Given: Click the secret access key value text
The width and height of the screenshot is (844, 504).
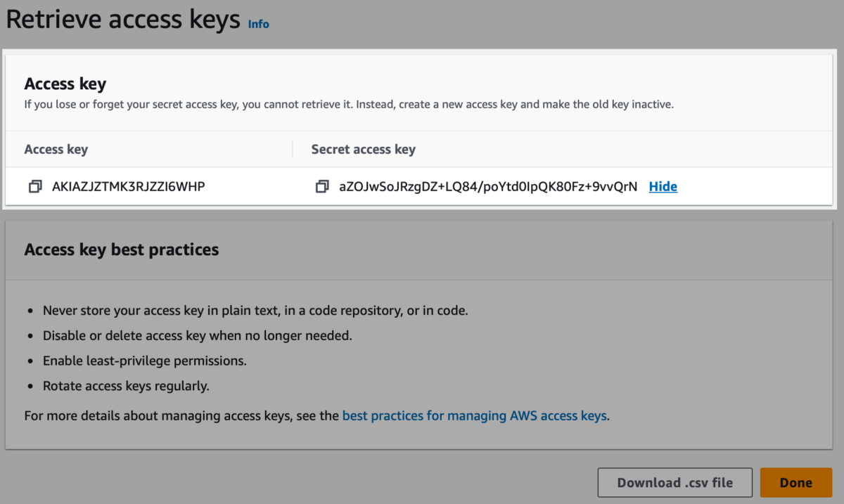Looking at the screenshot, I should (x=488, y=187).
